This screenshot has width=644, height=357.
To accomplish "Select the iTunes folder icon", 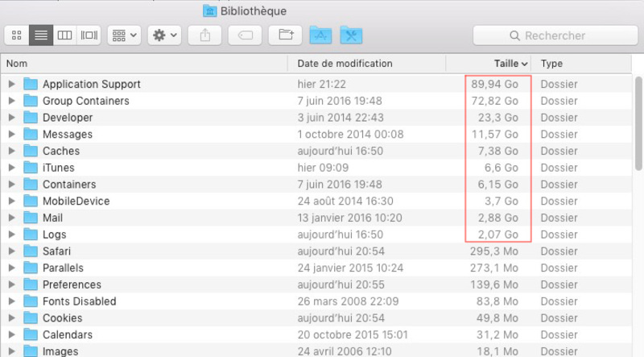I will (31, 168).
